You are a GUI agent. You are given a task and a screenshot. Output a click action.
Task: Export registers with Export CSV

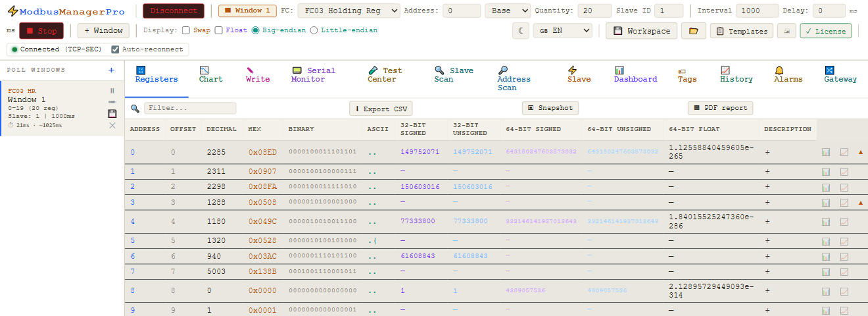point(381,109)
